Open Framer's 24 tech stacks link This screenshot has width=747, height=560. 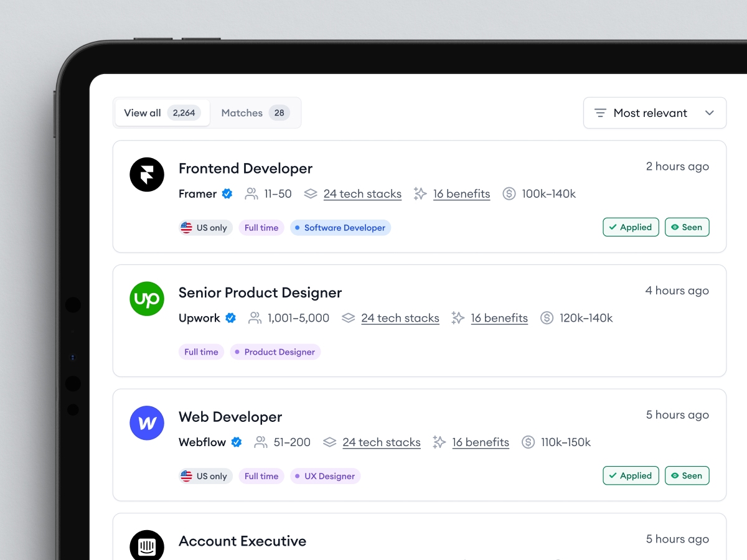(x=362, y=194)
